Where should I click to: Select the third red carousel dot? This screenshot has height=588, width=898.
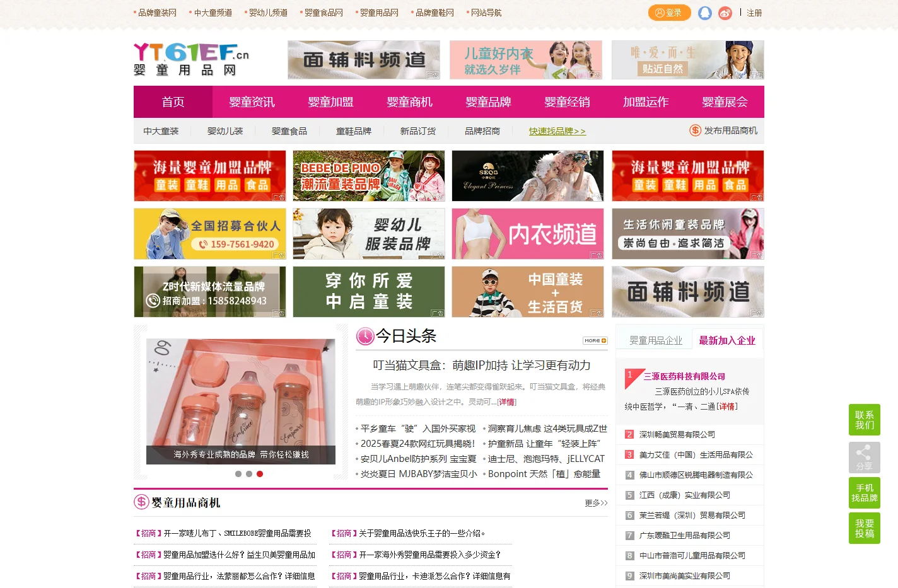(x=260, y=474)
